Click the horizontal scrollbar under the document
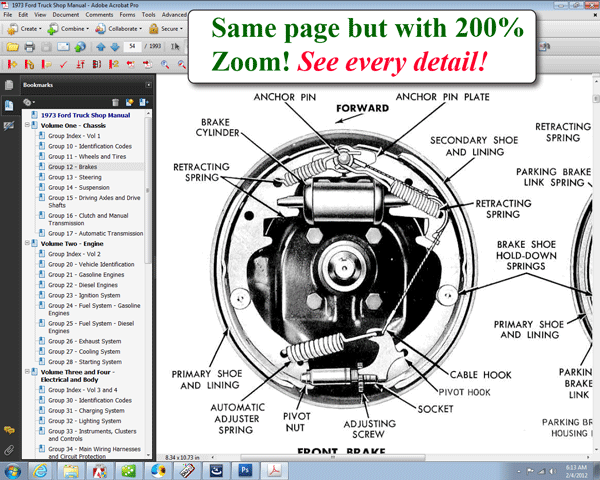The height and width of the screenshot is (480, 600). click(333, 457)
